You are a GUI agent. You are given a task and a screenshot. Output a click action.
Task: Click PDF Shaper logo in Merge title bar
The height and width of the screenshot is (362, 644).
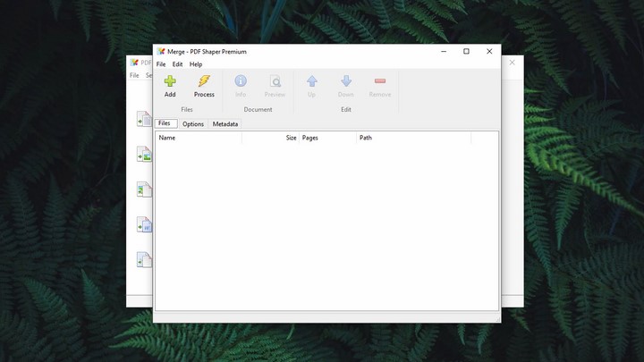point(161,51)
